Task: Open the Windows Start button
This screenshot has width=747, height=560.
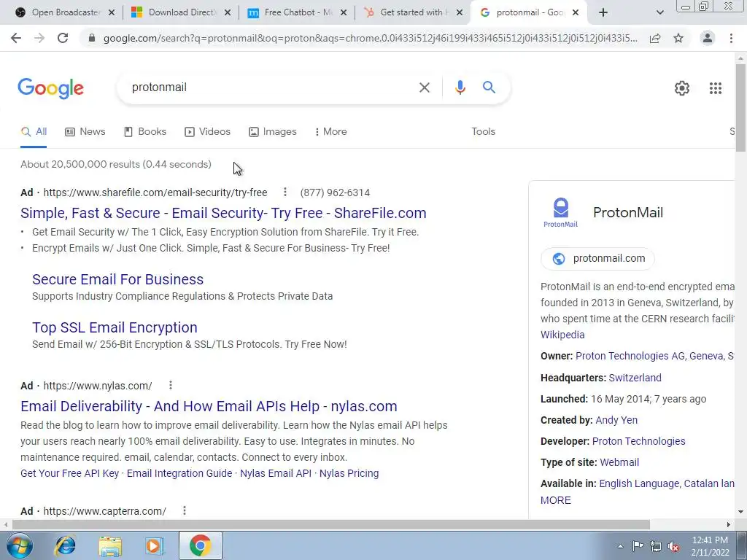Action: (19, 545)
